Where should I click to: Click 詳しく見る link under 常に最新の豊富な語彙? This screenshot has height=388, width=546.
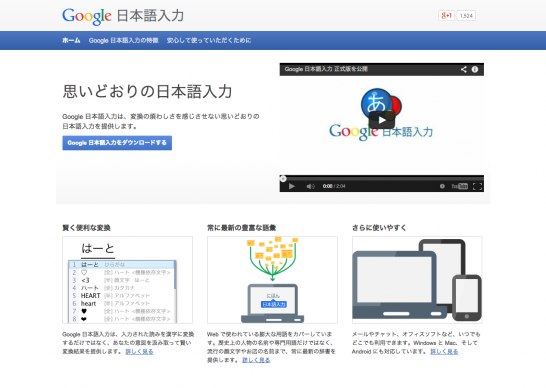coord(256,360)
